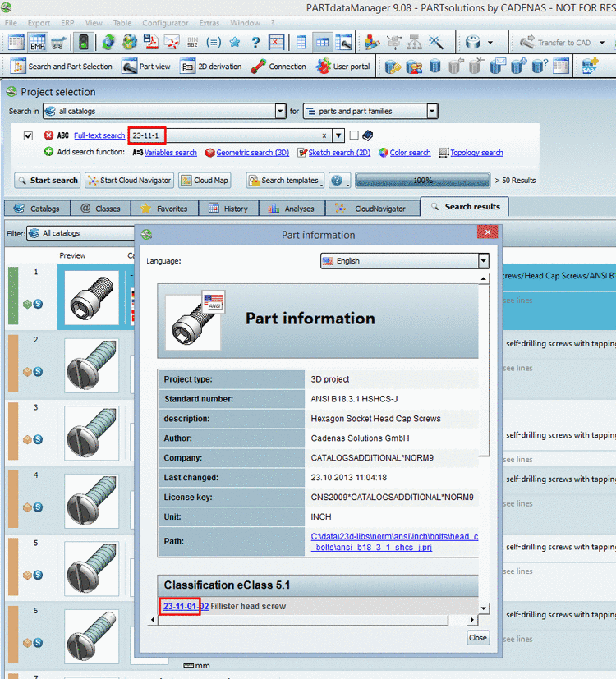Close the Part information dialog with Close button

click(x=478, y=637)
